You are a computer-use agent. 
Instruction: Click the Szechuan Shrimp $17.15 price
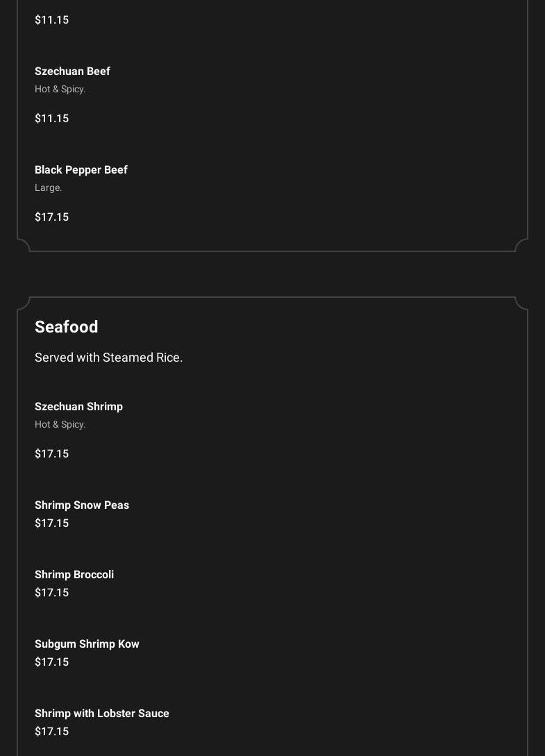click(51, 453)
